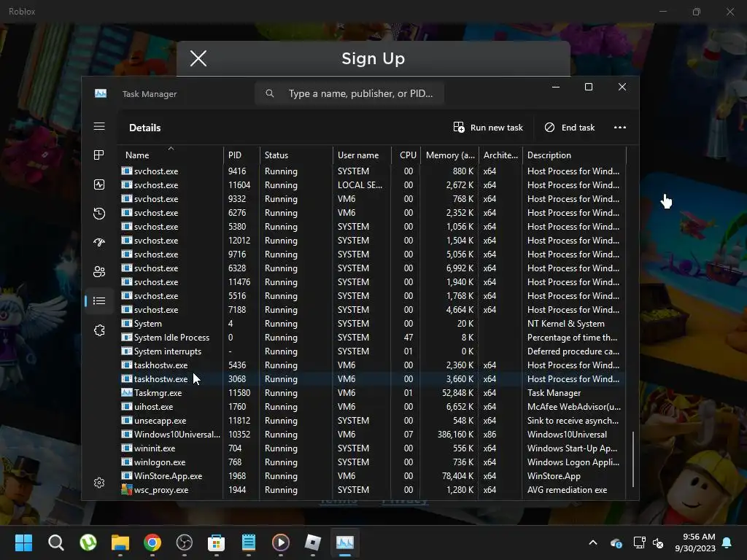Screen dimensions: 747x560
Task: Open the clock showing 9:56 AM
Action: (x=694, y=542)
